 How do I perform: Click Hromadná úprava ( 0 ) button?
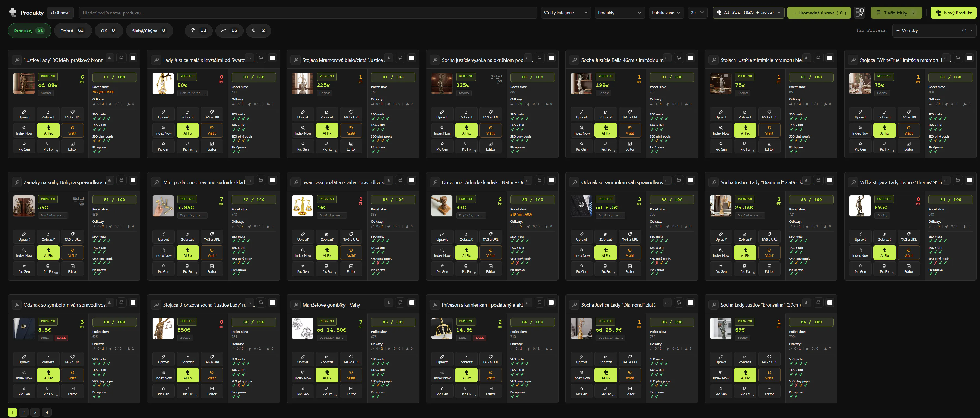pyautogui.click(x=819, y=13)
